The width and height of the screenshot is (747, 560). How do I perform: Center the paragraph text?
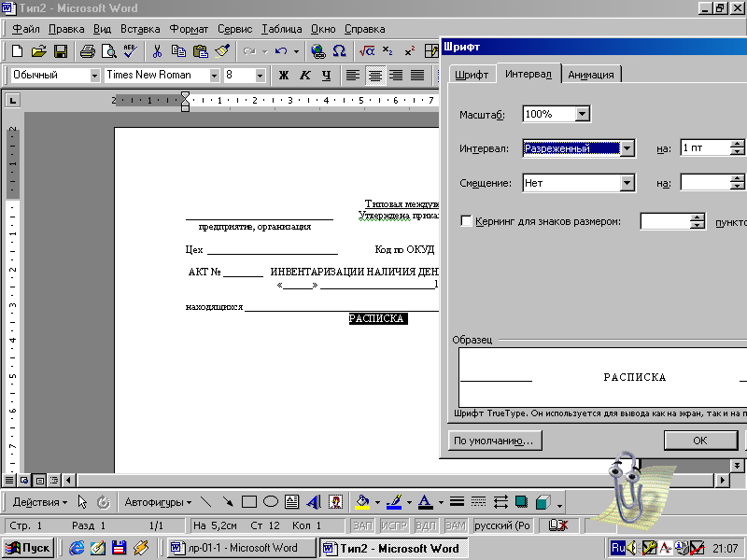click(x=375, y=76)
